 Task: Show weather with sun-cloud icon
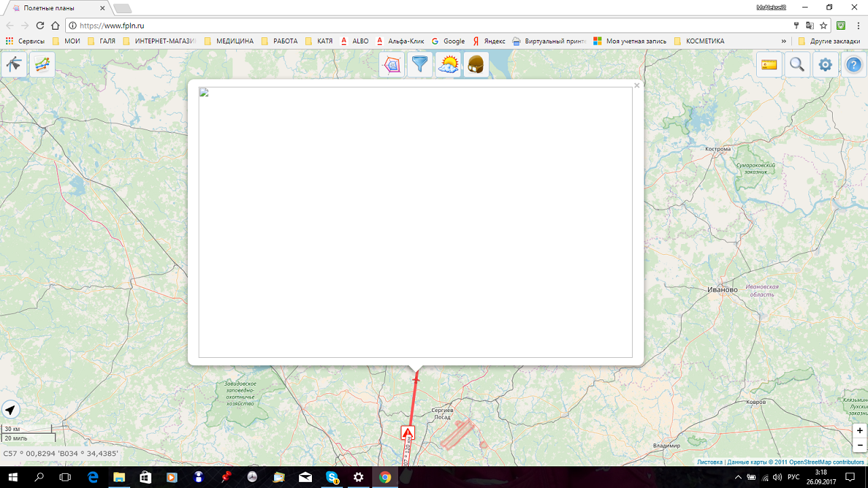tap(448, 65)
